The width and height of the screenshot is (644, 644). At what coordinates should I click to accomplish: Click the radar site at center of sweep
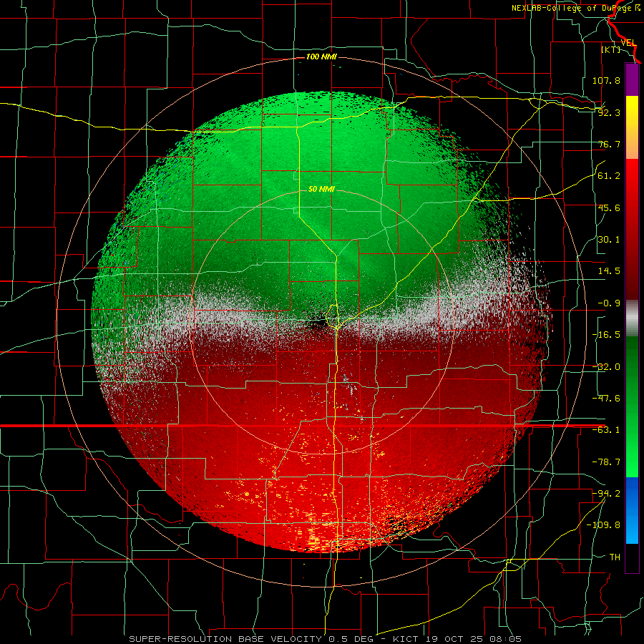[321, 322]
